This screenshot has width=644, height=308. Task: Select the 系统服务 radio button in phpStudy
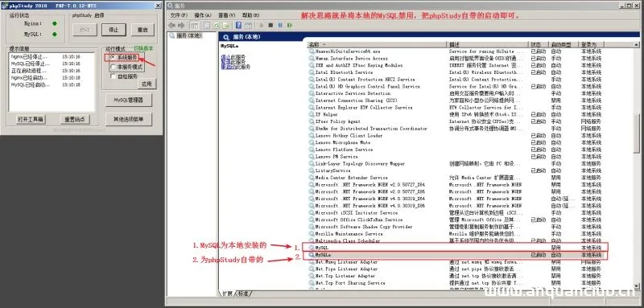[114, 57]
